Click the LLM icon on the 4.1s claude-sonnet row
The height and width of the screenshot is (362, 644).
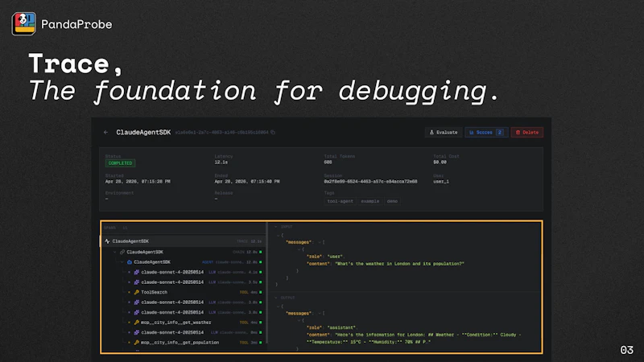click(x=137, y=272)
